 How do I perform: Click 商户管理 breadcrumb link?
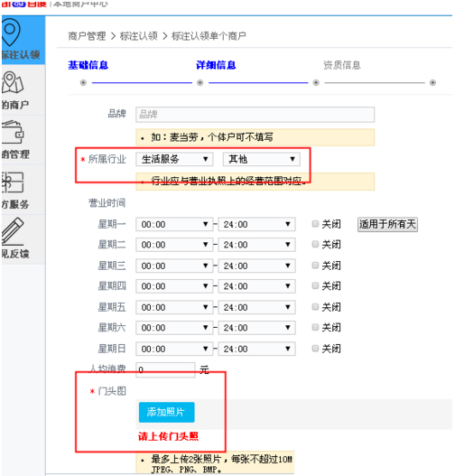point(87,36)
